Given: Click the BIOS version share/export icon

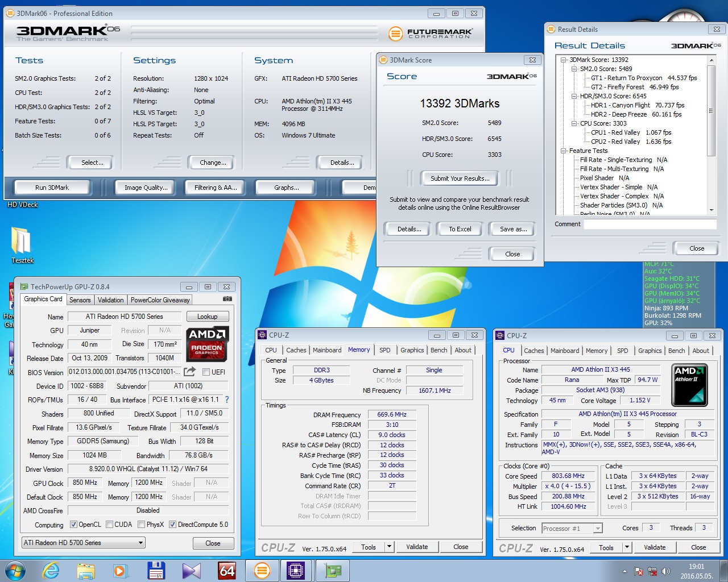Looking at the screenshot, I should pos(190,371).
